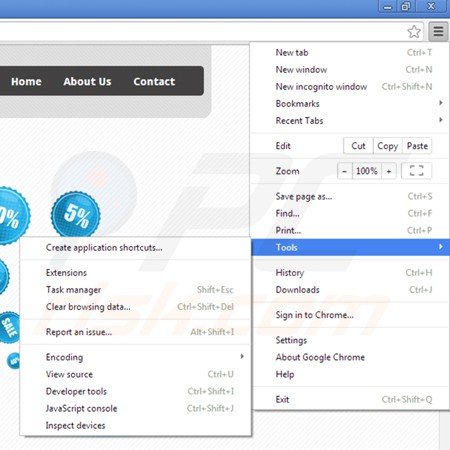Open Extensions from Tools submenu
This screenshot has height=450, width=450.
coord(135,273)
